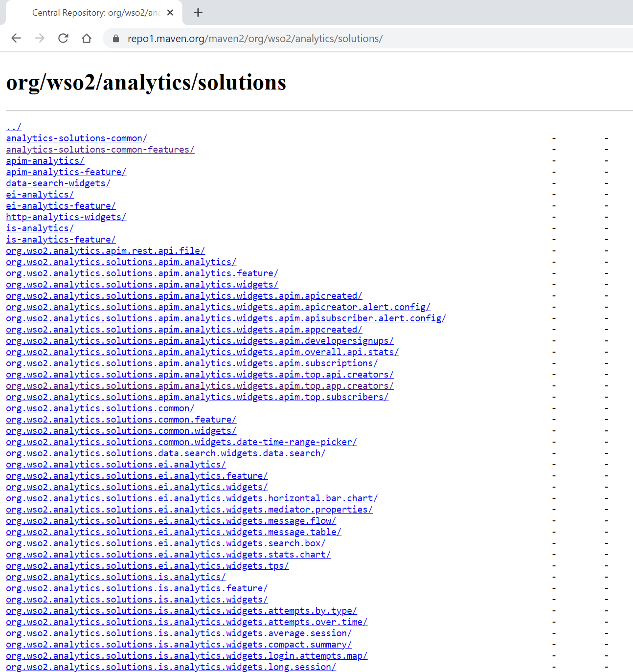Open the widgets.search.box/ link
Viewport: 633px width, 672px height.
click(166, 543)
